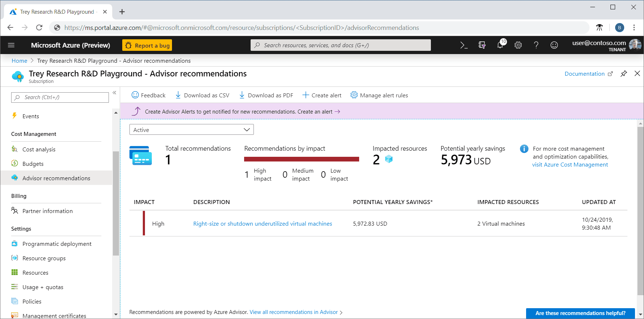Click the red recommendations by impact bar

(301, 159)
